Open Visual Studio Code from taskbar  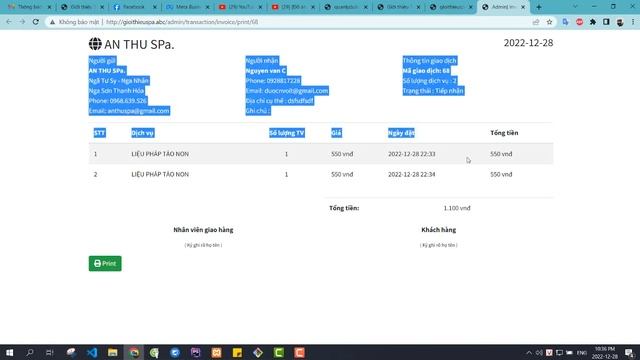tap(92, 352)
